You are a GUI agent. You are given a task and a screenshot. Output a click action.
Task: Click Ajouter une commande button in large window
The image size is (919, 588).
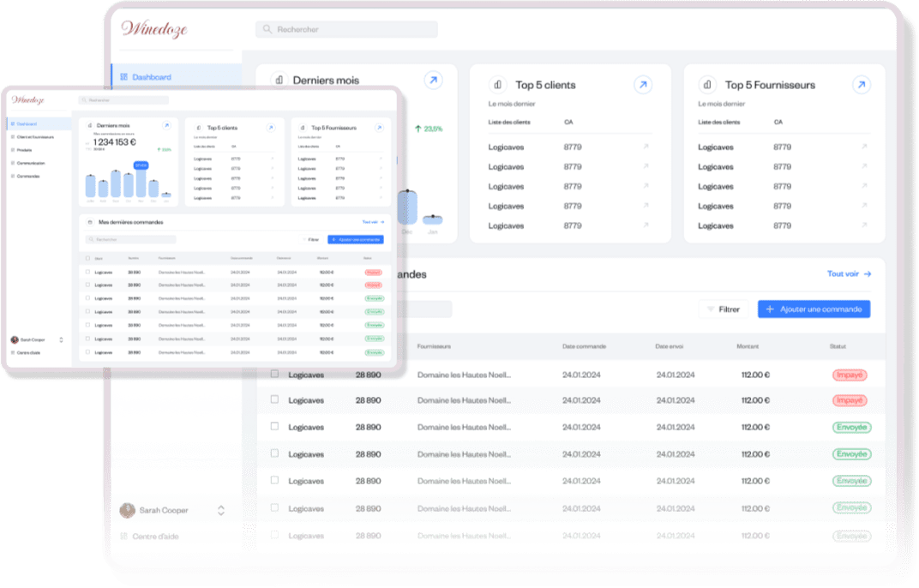click(x=814, y=309)
